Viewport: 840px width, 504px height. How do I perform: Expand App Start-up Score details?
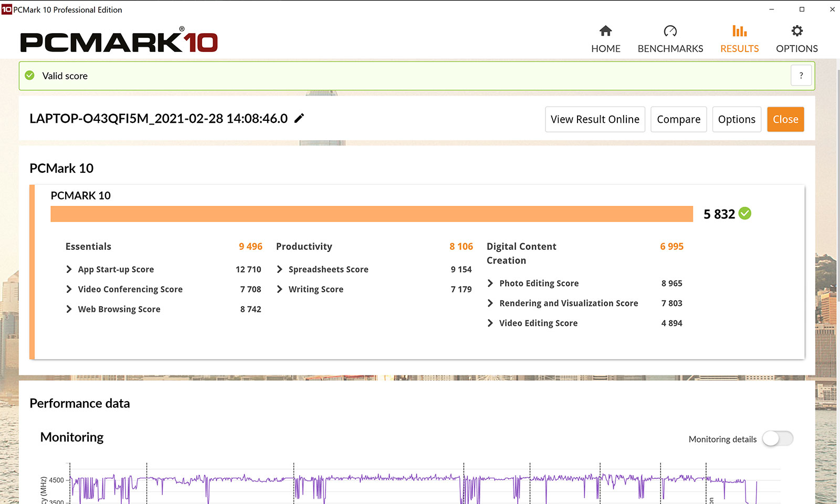tap(69, 269)
